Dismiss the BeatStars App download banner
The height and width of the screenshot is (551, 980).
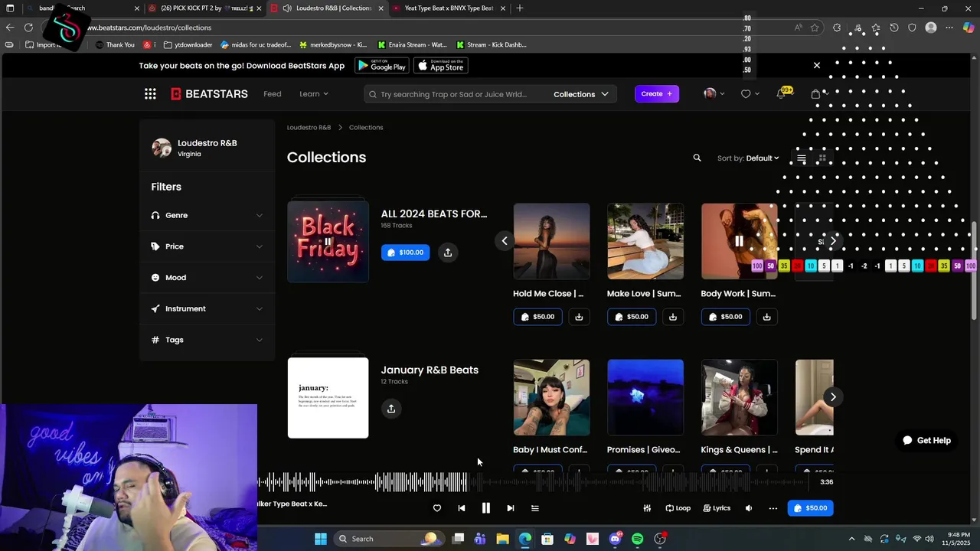point(817,66)
